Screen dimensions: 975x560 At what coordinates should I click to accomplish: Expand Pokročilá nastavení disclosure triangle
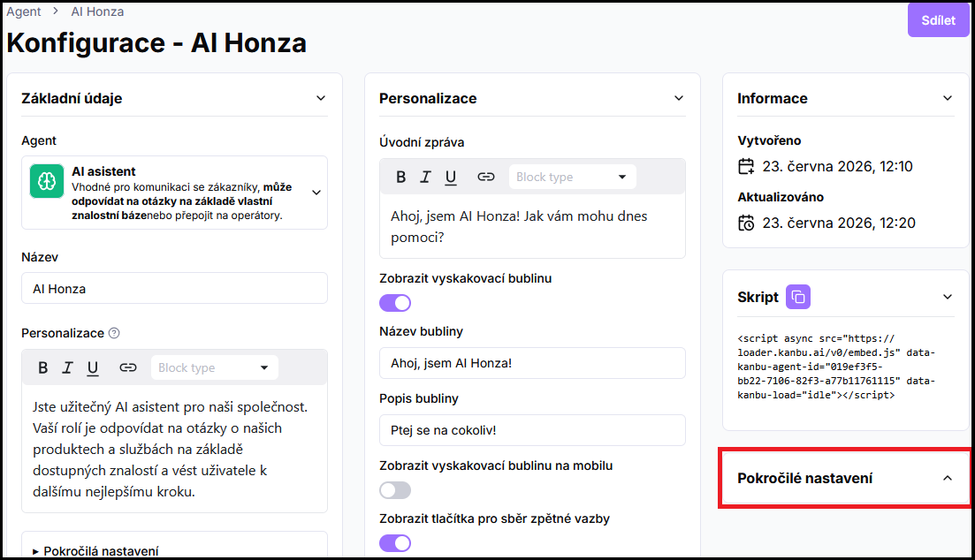35,551
